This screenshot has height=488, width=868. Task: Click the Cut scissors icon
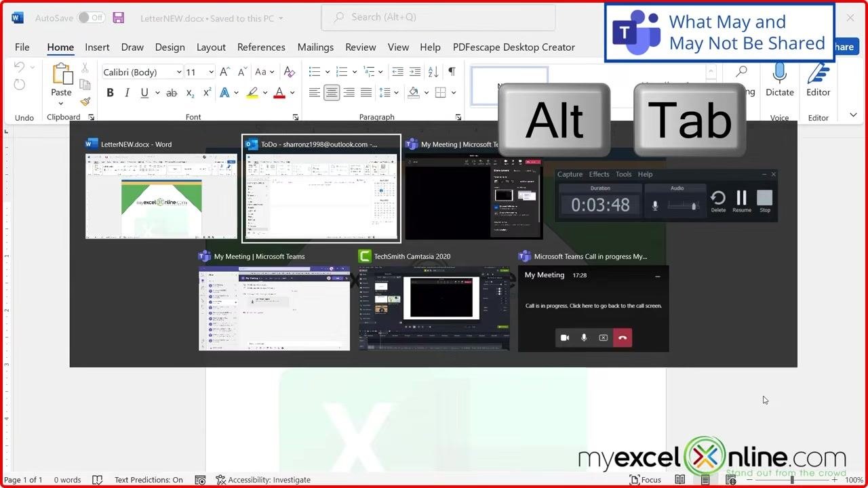(x=85, y=68)
